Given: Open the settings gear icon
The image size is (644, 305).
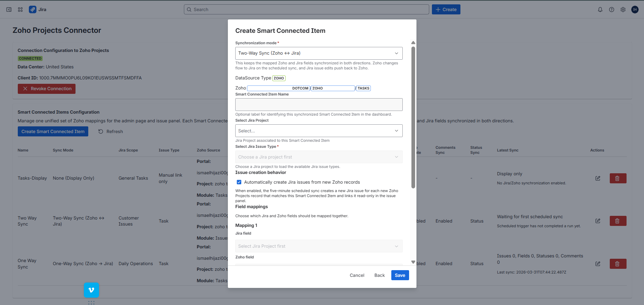Looking at the screenshot, I should [623, 9].
